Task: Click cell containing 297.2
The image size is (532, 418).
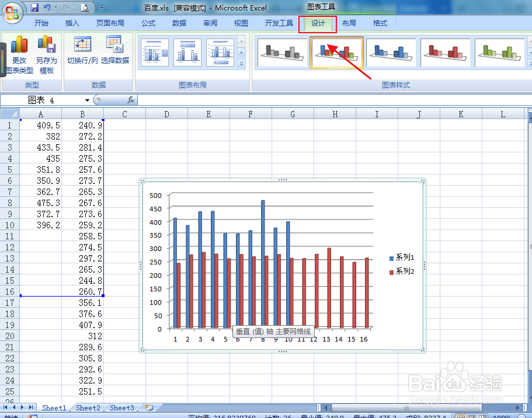Action: pos(82,258)
